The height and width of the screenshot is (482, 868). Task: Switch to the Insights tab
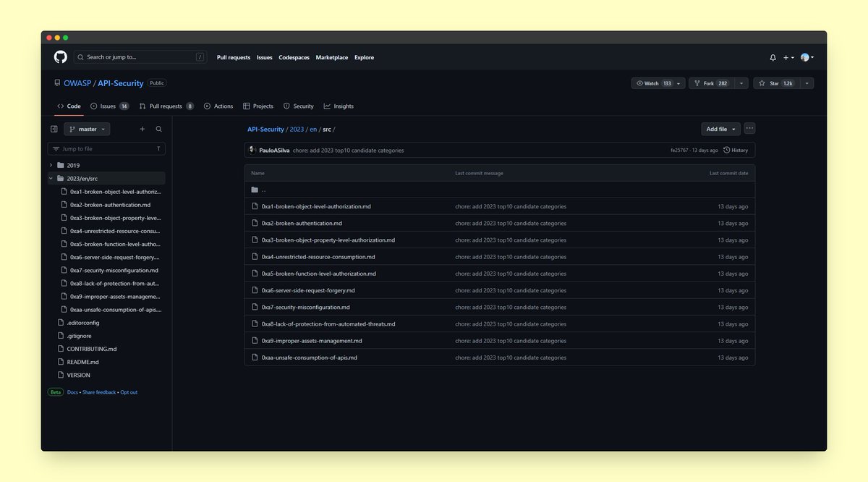pos(339,106)
